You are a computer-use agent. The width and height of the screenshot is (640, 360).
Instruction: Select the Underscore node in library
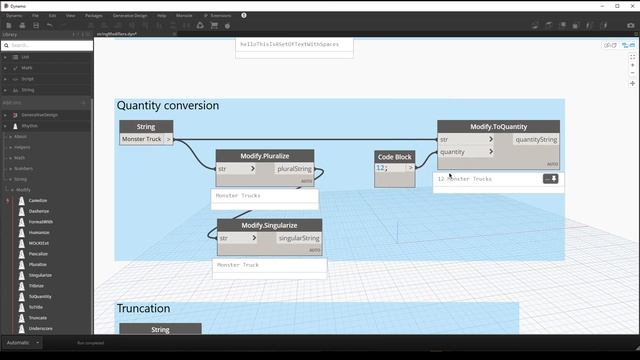(40, 328)
